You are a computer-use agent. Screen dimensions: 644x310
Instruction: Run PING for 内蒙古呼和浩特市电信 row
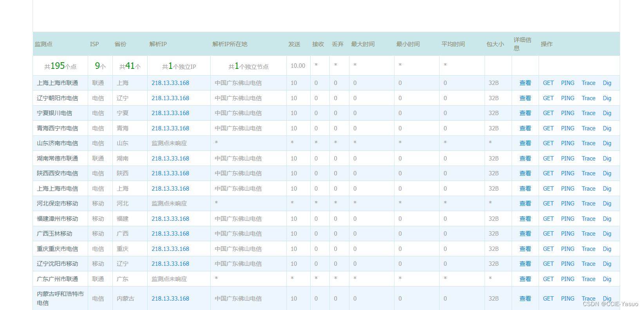tap(568, 299)
